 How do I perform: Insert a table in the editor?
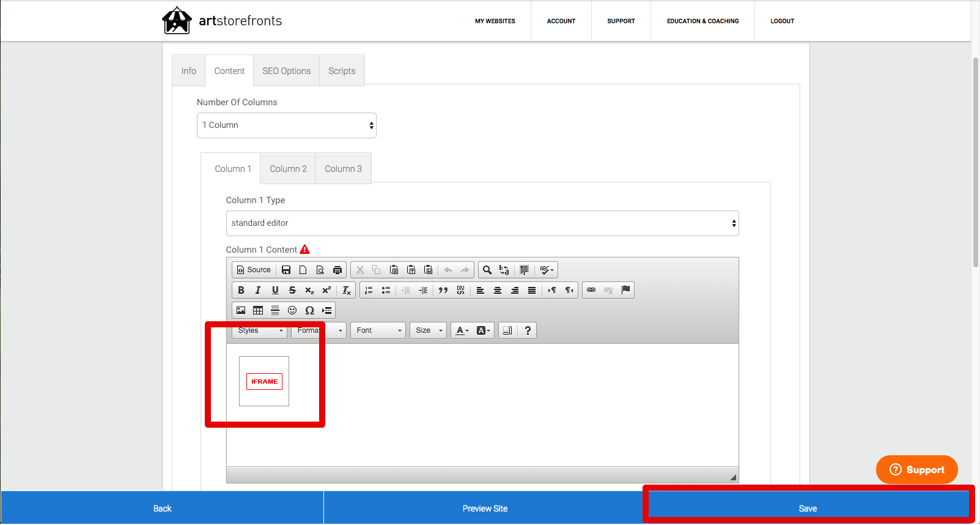point(258,310)
